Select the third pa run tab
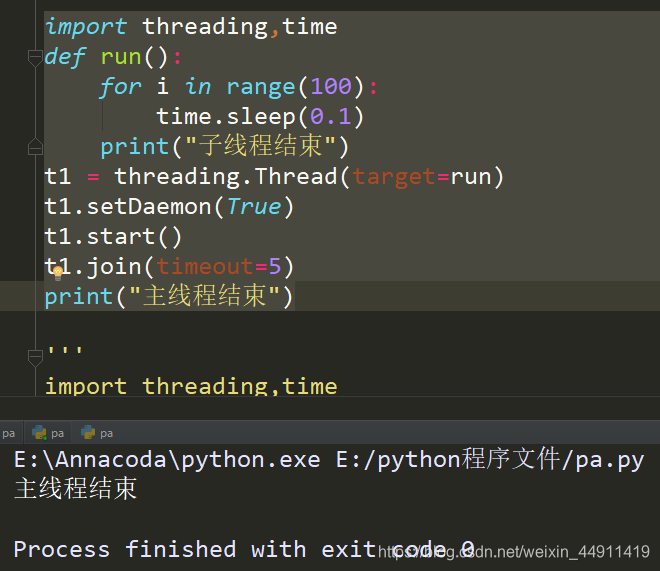The width and height of the screenshot is (660, 571). coord(97,433)
